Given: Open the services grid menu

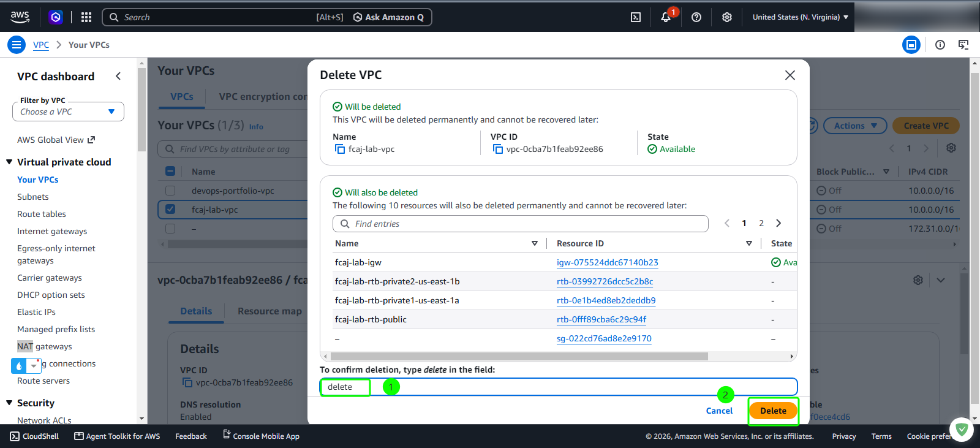Looking at the screenshot, I should (x=86, y=17).
